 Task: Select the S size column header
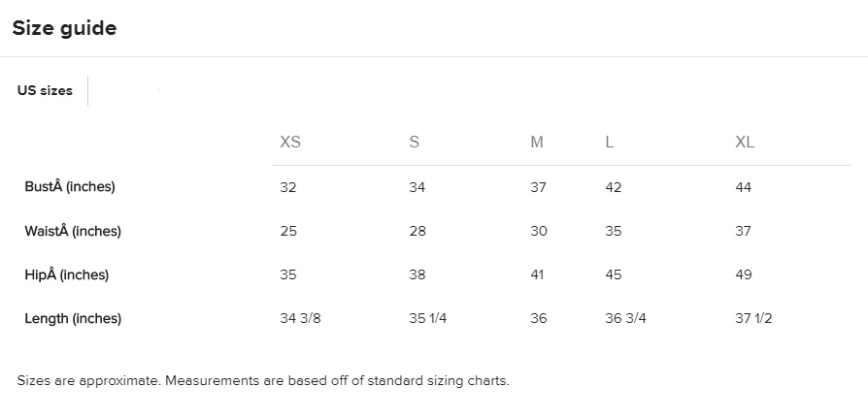415,142
